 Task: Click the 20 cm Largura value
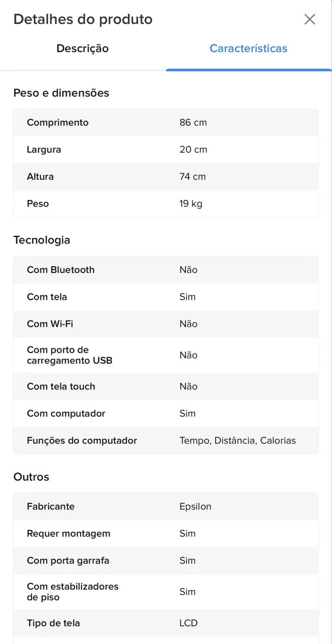click(x=193, y=149)
